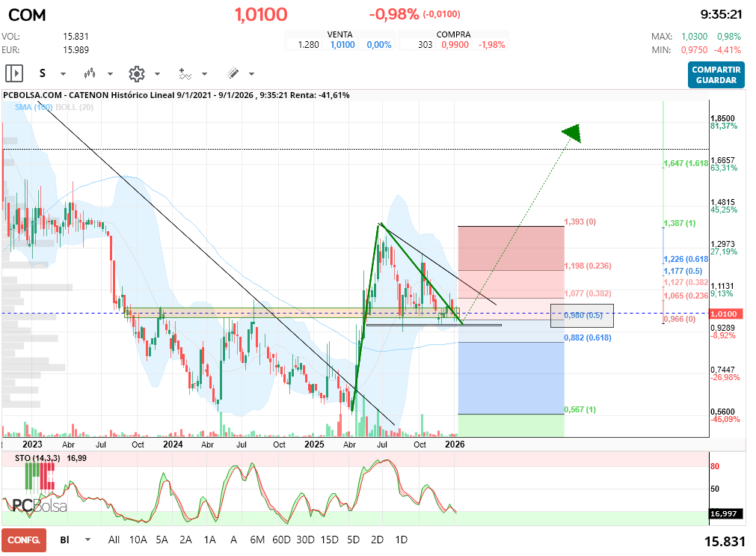Toggle the side panel icon in toolbar

coord(14,73)
